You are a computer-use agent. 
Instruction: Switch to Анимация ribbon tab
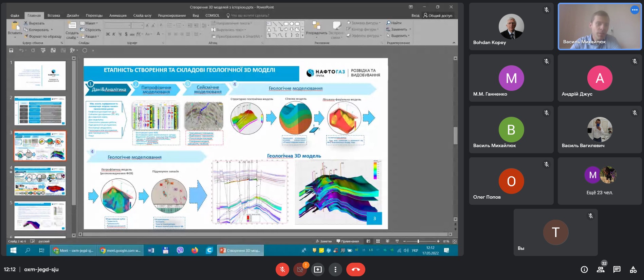118,16
